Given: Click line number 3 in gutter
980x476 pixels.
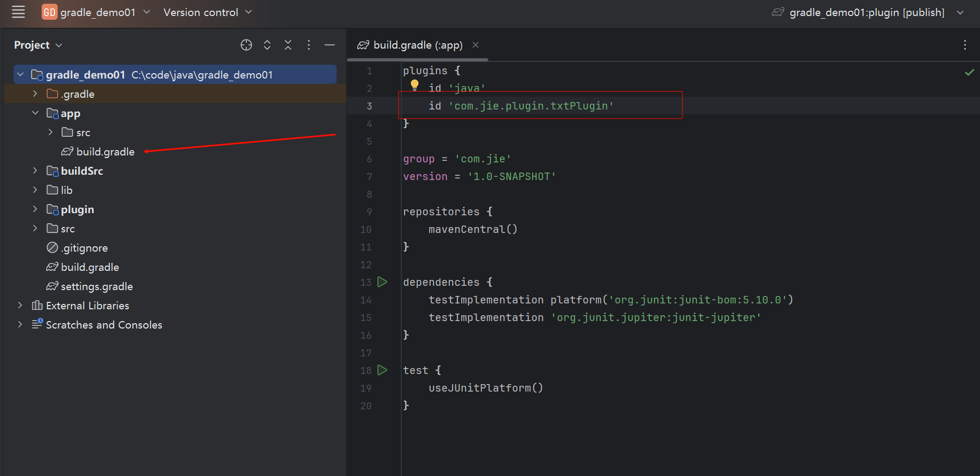Looking at the screenshot, I should (369, 106).
